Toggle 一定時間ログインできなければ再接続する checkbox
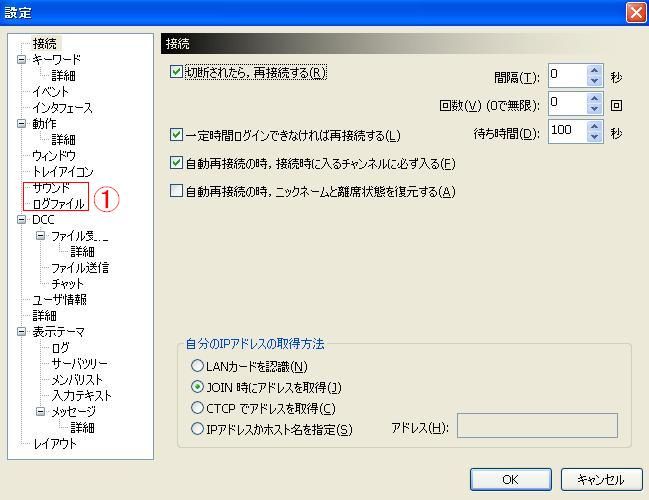 [x=176, y=135]
